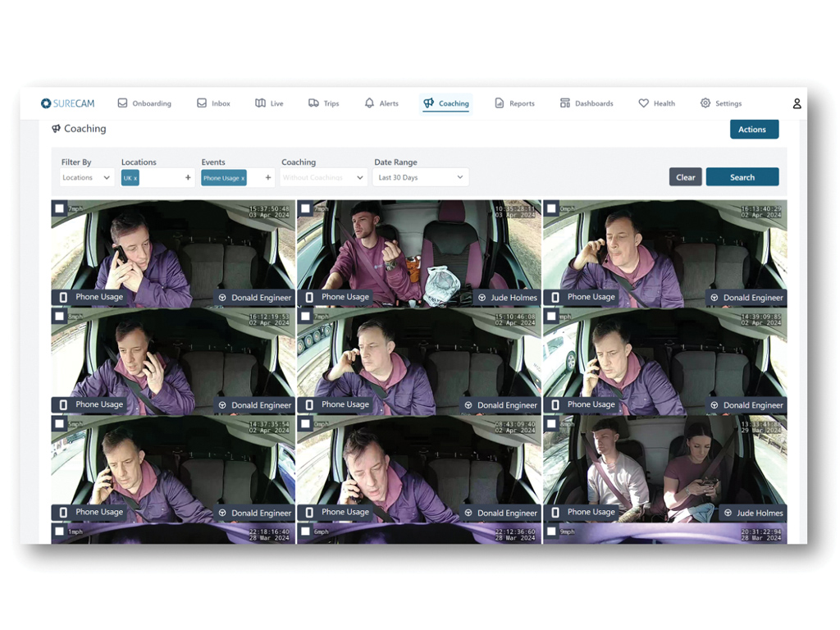The image size is (840, 630).
Task: Select checkbox on 15:37:50 03 Apr clip
Action: tap(59, 208)
